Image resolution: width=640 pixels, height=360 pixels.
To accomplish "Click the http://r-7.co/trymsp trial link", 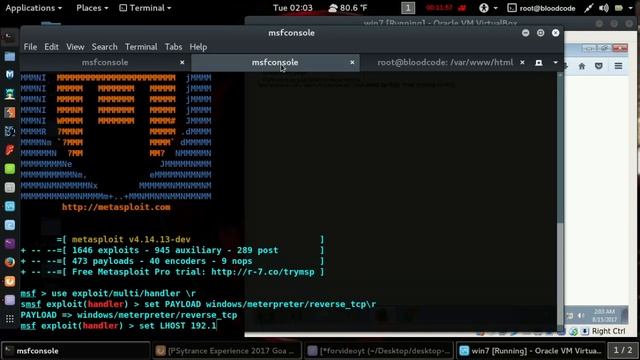I will (263, 272).
